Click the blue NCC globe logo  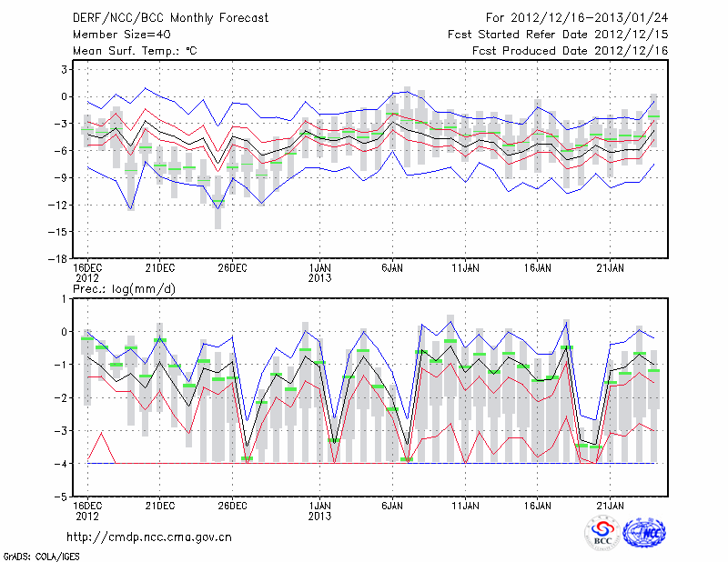(x=643, y=533)
